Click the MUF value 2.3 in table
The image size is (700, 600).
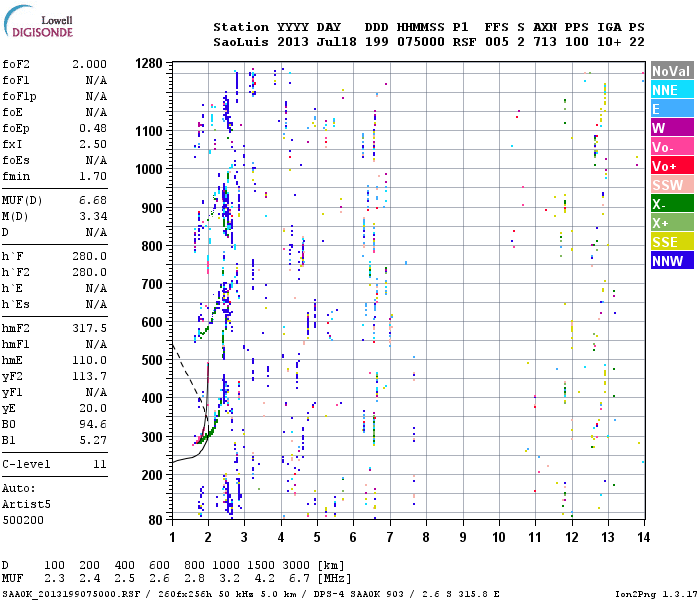point(54,579)
